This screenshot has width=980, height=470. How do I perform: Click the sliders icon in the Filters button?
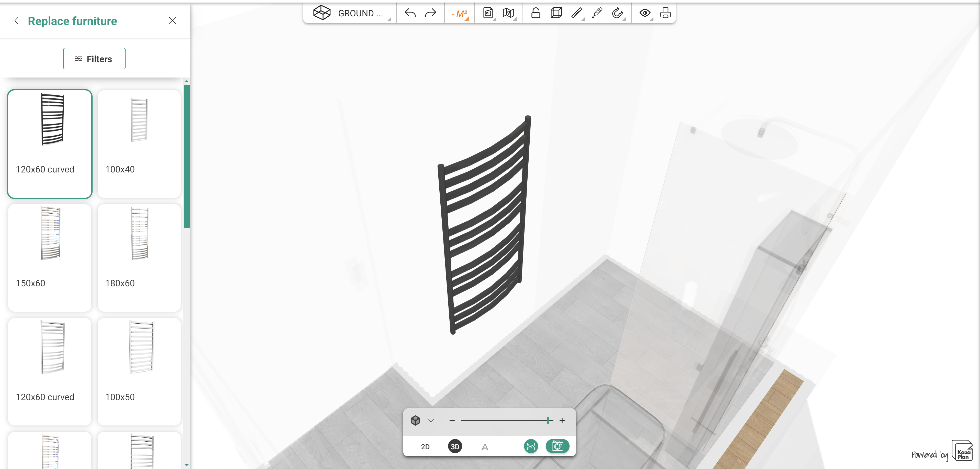click(78, 59)
